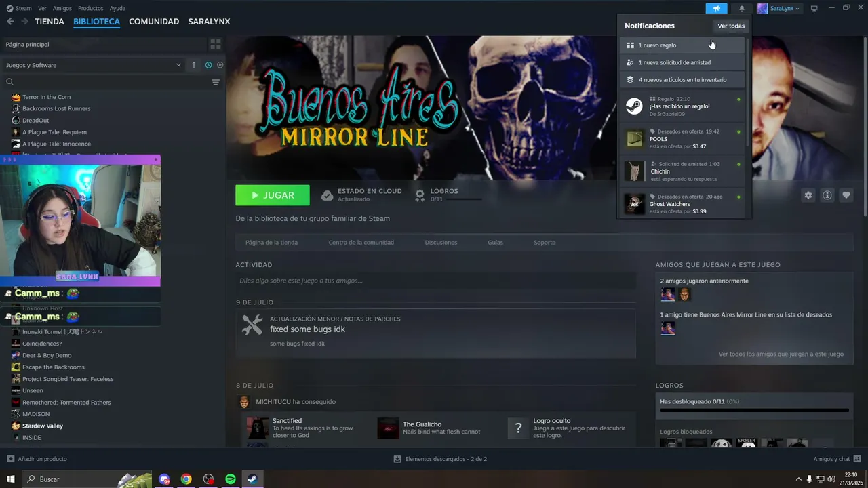The width and height of the screenshot is (868, 488).
Task: Select Stardew Valley in the library list
Action: pyautogui.click(x=42, y=426)
